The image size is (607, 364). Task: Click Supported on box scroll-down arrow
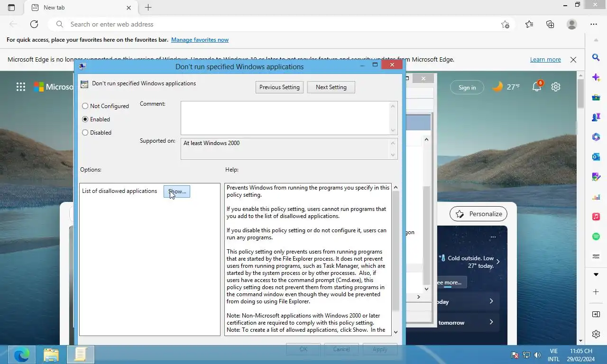[393, 155]
